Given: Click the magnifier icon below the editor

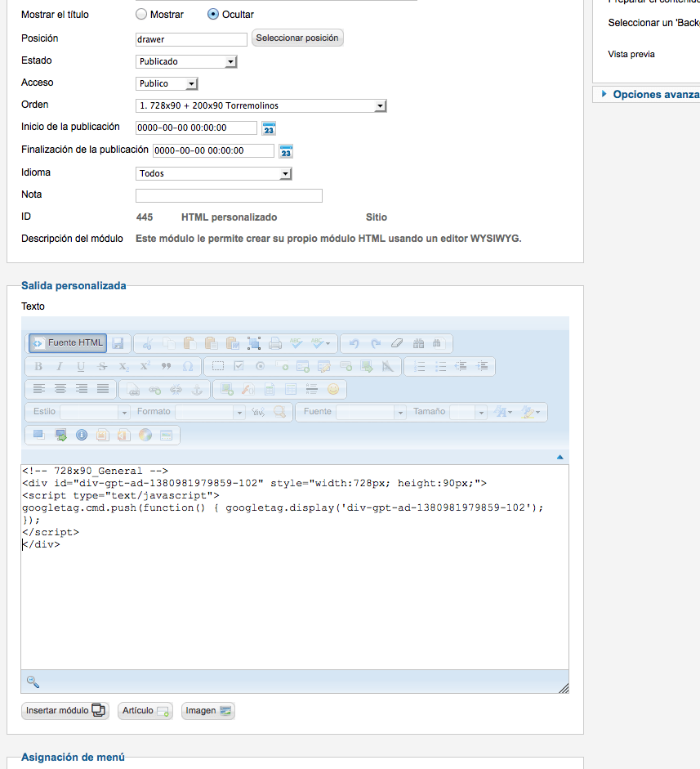Looking at the screenshot, I should point(33,682).
